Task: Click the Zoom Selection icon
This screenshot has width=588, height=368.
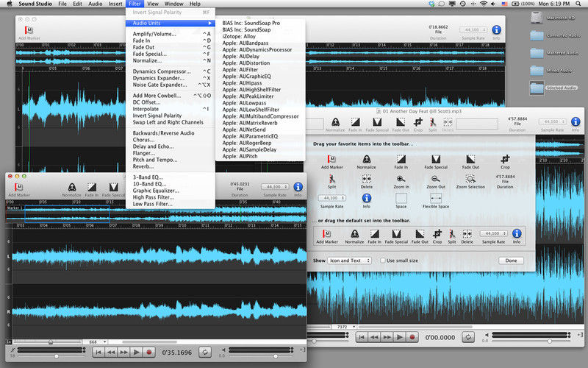Action: [470, 179]
